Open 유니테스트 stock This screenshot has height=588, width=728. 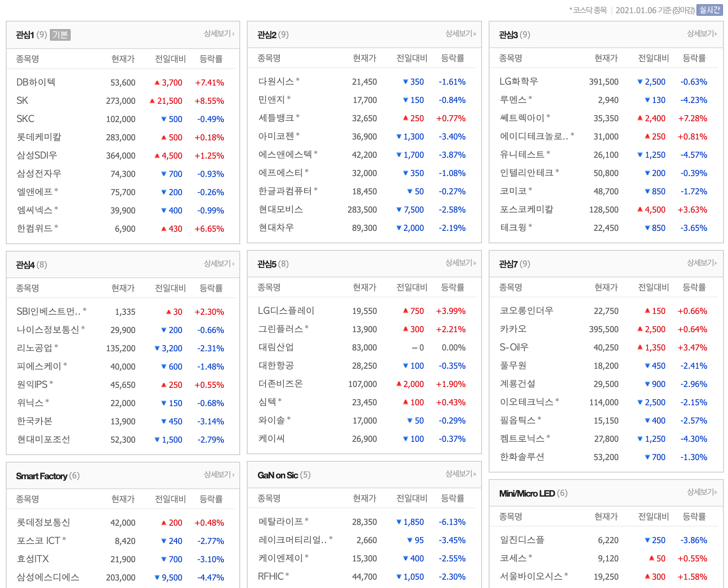[x=522, y=154]
